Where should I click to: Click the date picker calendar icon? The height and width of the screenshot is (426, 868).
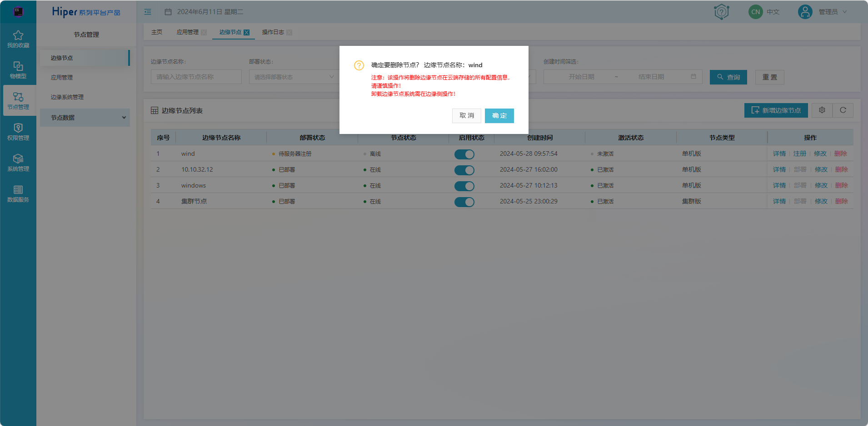point(693,77)
